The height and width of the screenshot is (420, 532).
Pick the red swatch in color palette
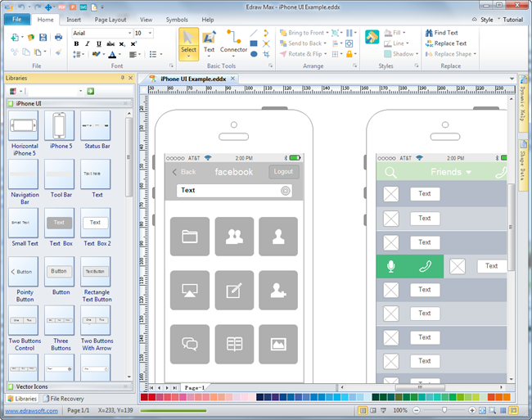[x=153, y=398]
